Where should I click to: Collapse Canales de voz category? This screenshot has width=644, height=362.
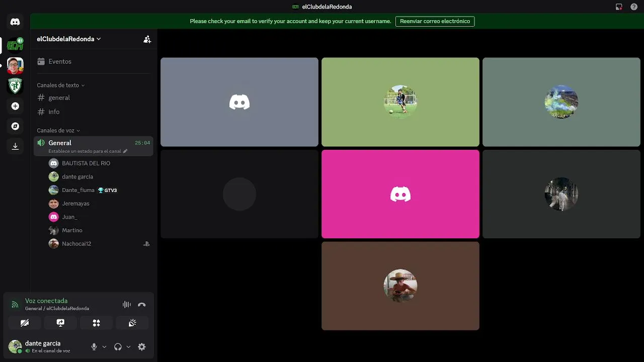point(58,131)
